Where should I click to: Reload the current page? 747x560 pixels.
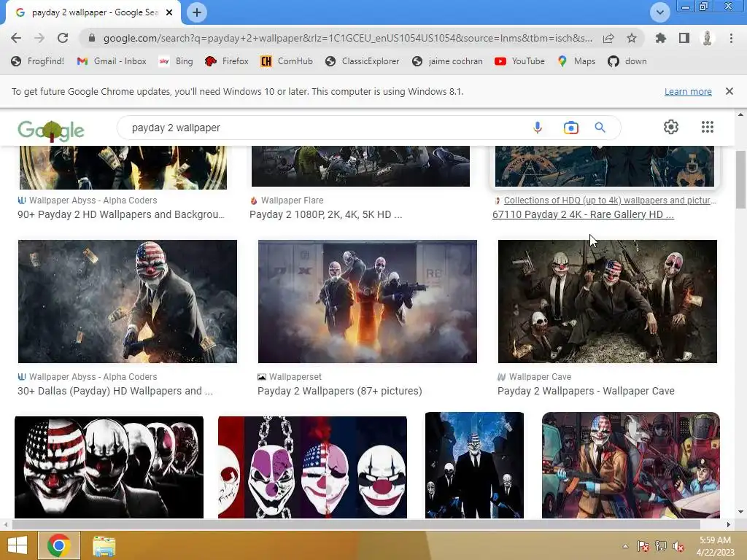(x=63, y=38)
